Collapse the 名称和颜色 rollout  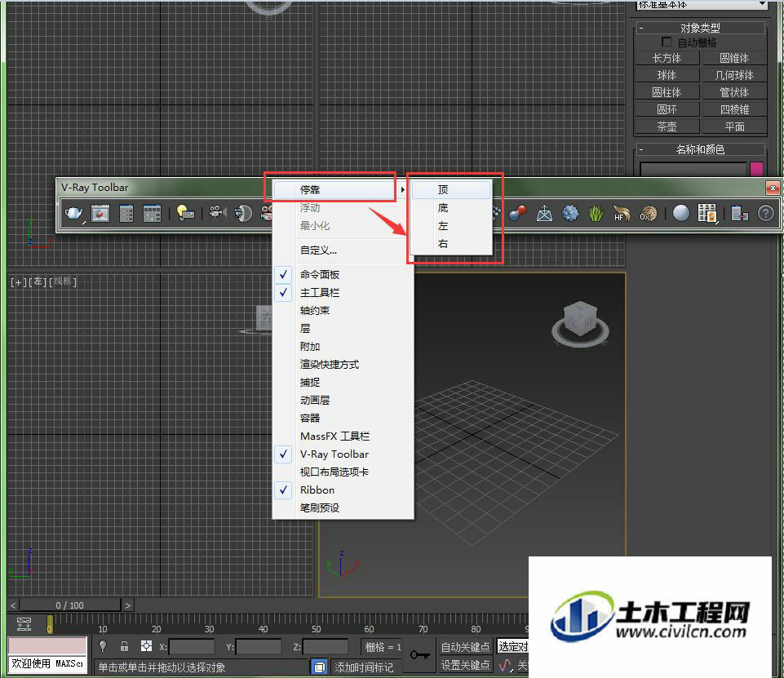700,149
